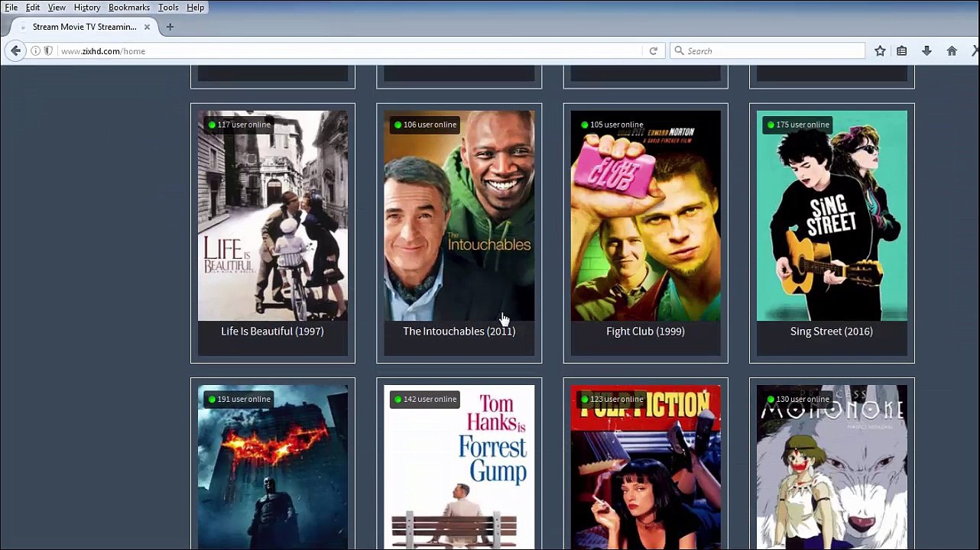
Task: Open the Downloads arrow icon
Action: 926,51
